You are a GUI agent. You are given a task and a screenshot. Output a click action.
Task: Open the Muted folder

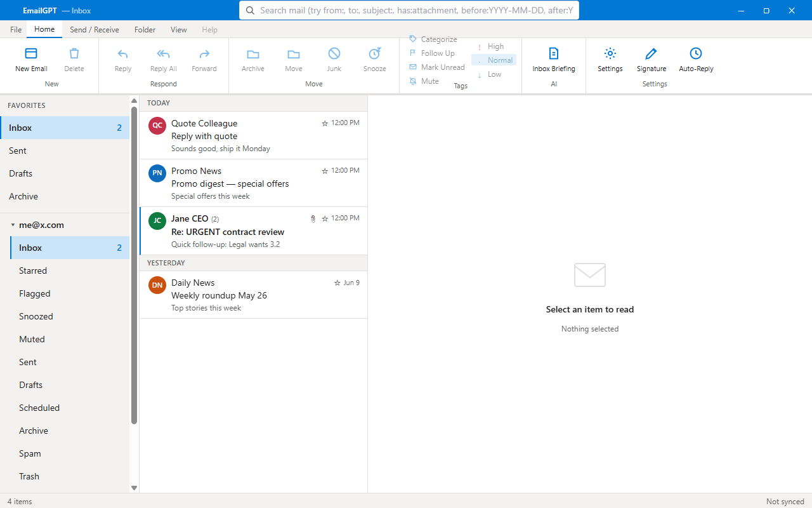(x=70, y=339)
